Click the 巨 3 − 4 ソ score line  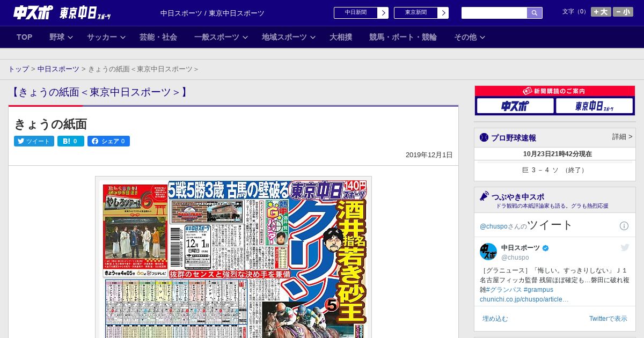click(x=554, y=170)
